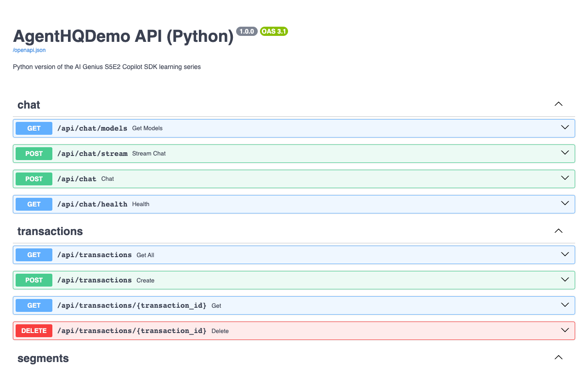Expand the POST /api/chat Chat arrow
The image size is (588, 368).
point(565,178)
